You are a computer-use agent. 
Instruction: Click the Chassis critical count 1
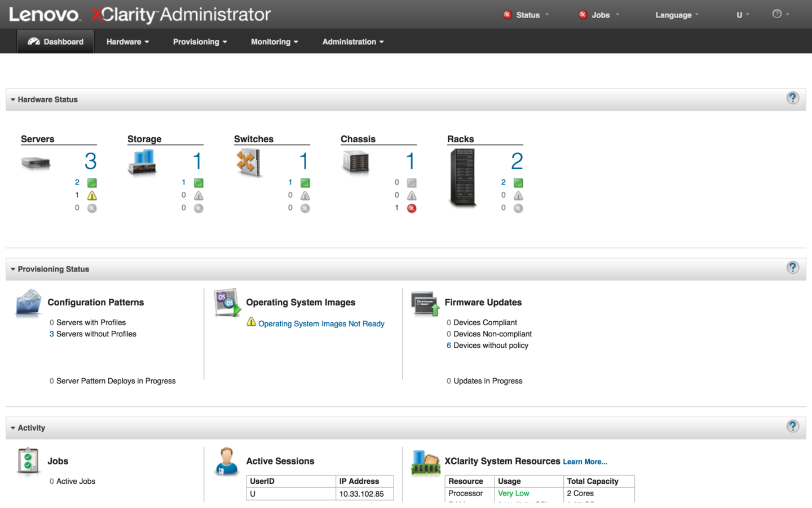pos(397,208)
